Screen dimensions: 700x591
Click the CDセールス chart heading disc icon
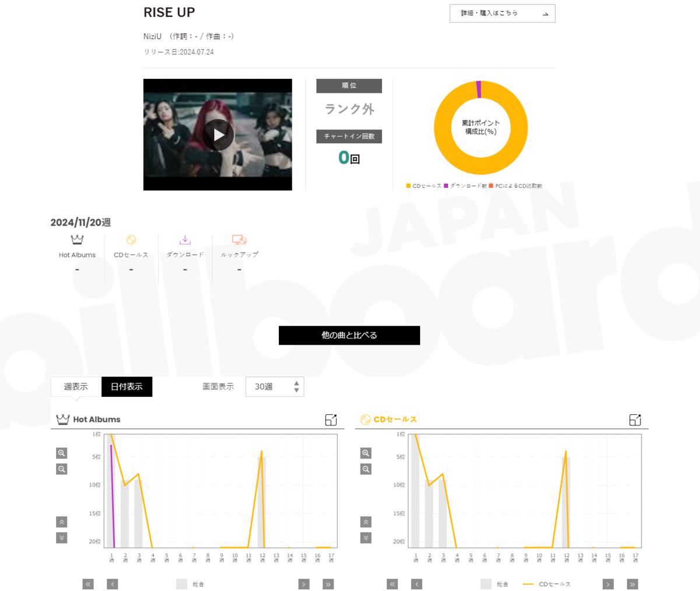366,419
